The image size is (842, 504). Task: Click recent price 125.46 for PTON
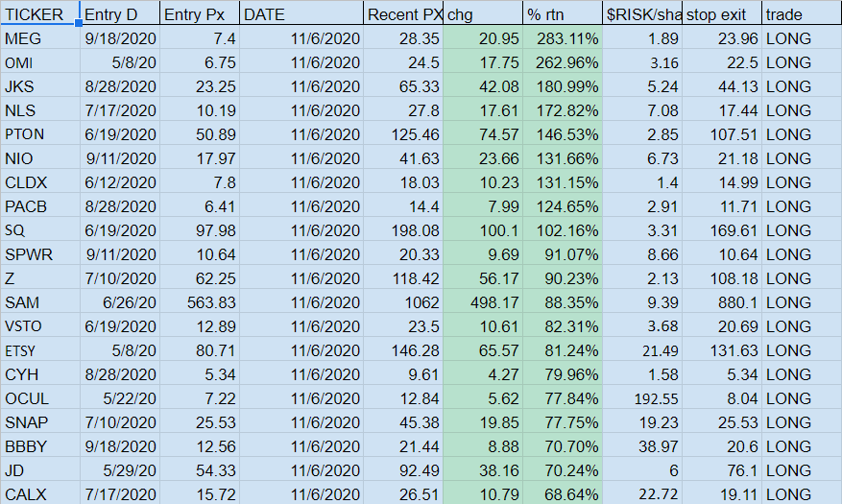click(x=403, y=134)
